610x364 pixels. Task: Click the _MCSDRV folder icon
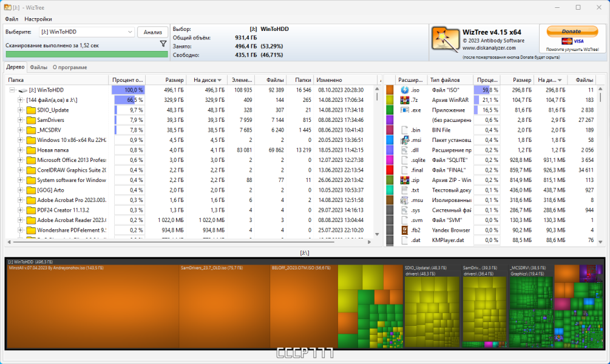31,130
